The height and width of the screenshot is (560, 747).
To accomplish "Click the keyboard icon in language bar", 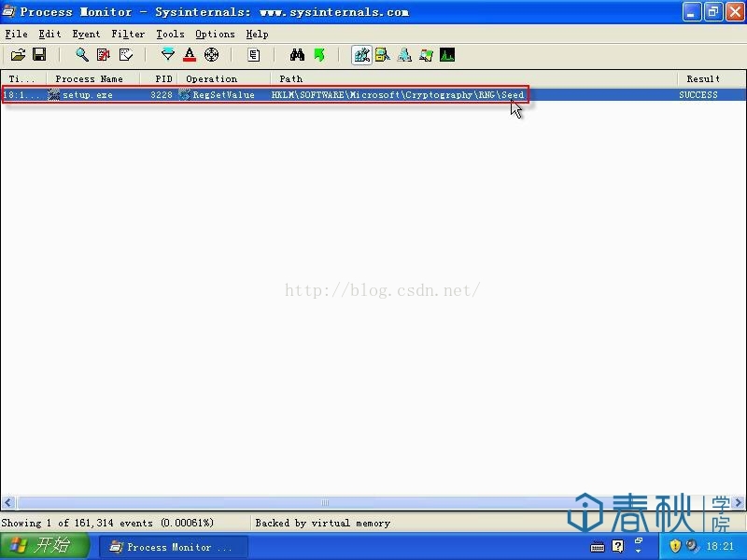I will pos(598,547).
